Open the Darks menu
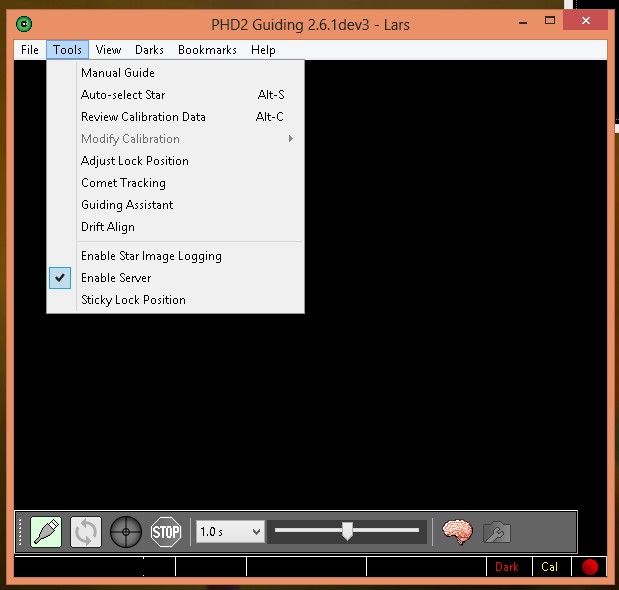This screenshot has width=619, height=590. (x=149, y=50)
